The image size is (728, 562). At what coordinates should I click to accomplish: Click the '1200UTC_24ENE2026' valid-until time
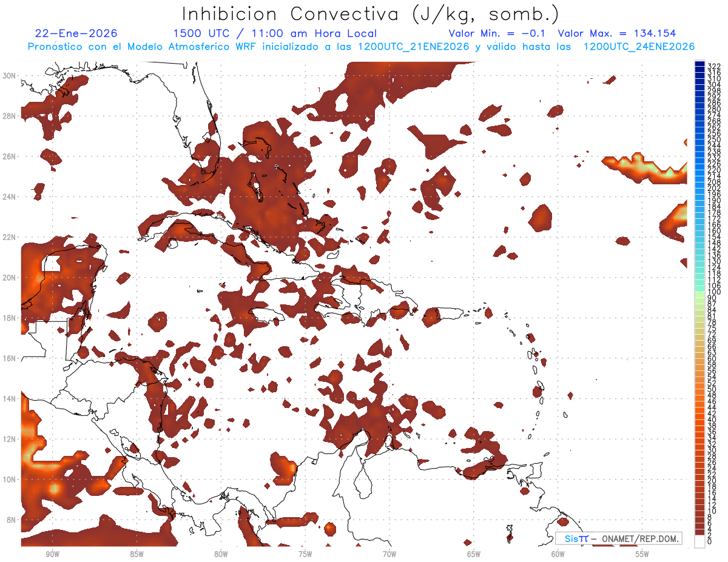[638, 47]
